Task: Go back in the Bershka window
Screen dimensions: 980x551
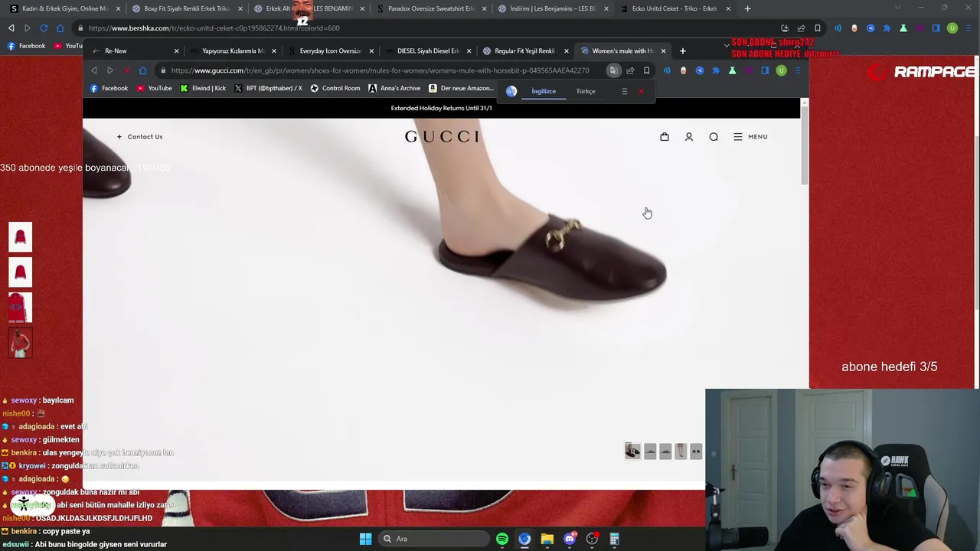Action: coord(11,28)
